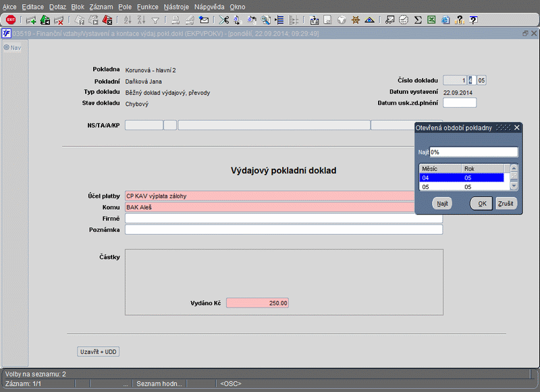Open the Záznam menu
Screen dimensions: 540x392
pos(101,7)
